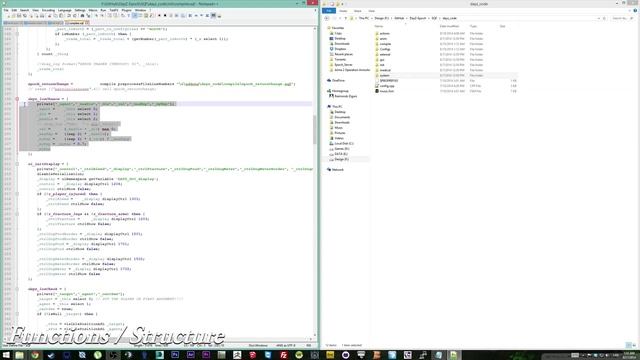Click the DayZ-Epoch breadcrumb in address bar

point(418,18)
